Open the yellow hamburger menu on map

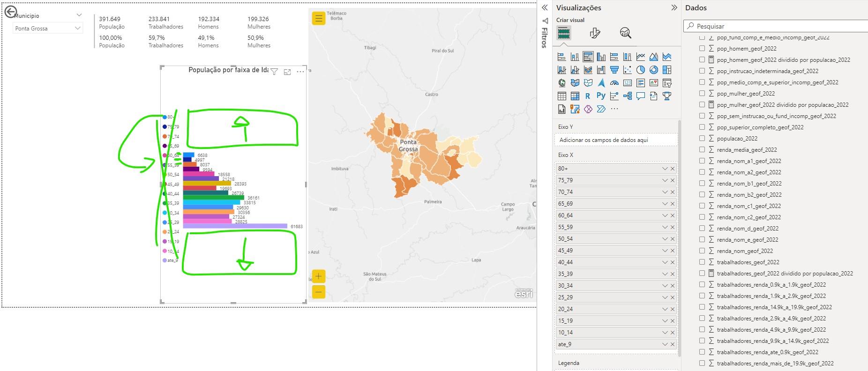point(319,18)
